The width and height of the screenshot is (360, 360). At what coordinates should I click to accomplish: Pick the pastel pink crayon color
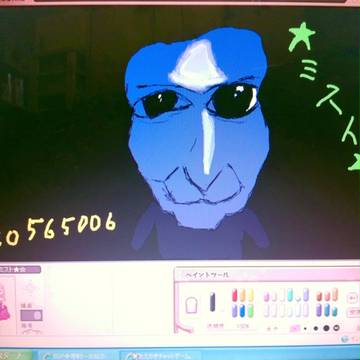[266, 296]
